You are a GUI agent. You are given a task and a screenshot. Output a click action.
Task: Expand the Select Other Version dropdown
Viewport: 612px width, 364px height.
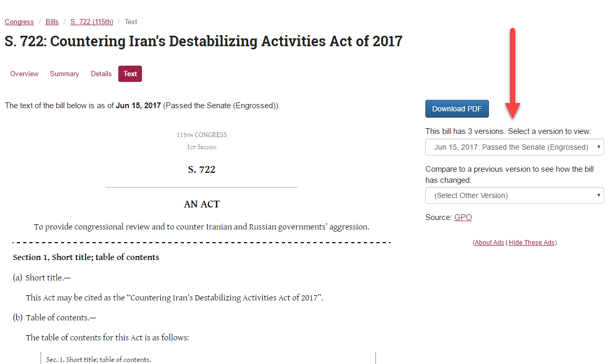(514, 196)
